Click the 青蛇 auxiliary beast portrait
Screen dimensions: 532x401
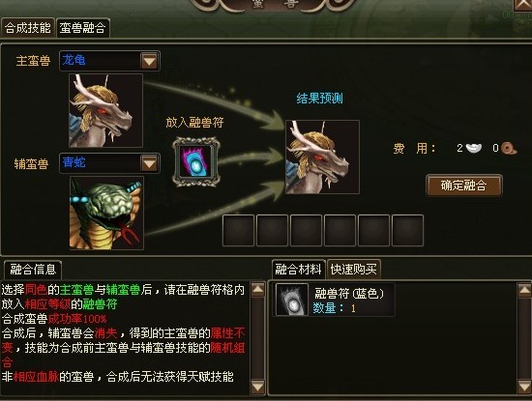point(106,213)
